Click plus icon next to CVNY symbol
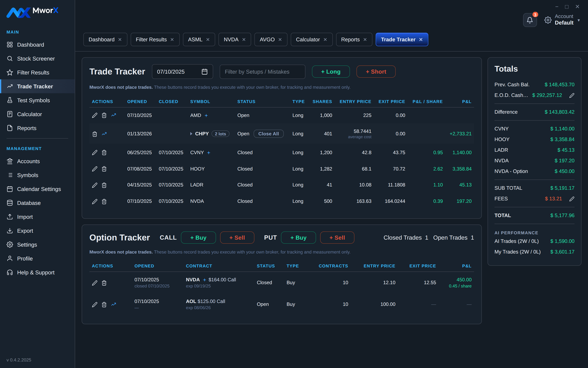The image size is (588, 368). coord(209,153)
